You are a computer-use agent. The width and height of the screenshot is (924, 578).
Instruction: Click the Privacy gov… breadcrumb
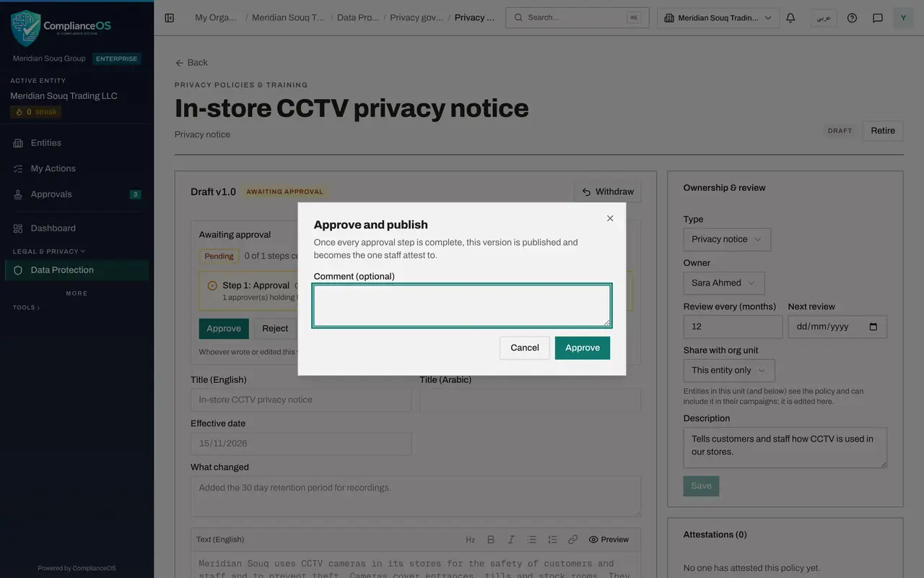416,18
